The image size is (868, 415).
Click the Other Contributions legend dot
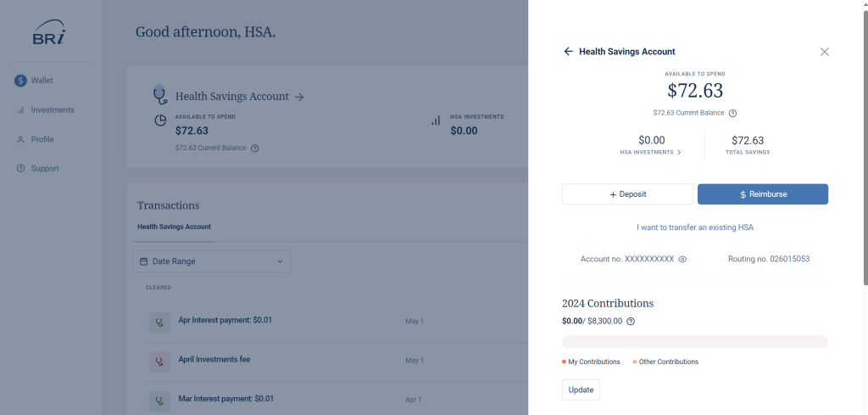pyautogui.click(x=634, y=362)
